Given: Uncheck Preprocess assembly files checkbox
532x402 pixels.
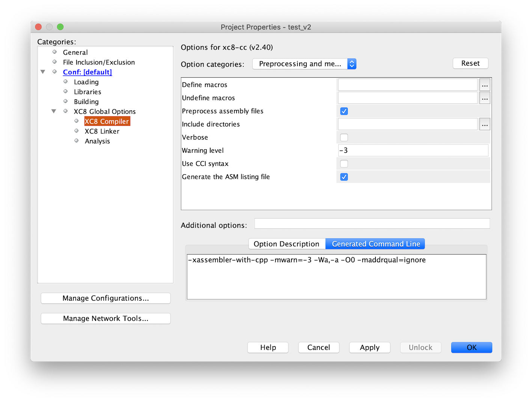Looking at the screenshot, I should coord(344,111).
